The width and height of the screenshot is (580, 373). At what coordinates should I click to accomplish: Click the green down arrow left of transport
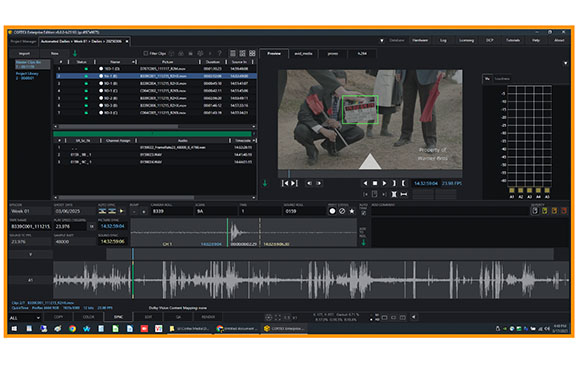coord(265,183)
